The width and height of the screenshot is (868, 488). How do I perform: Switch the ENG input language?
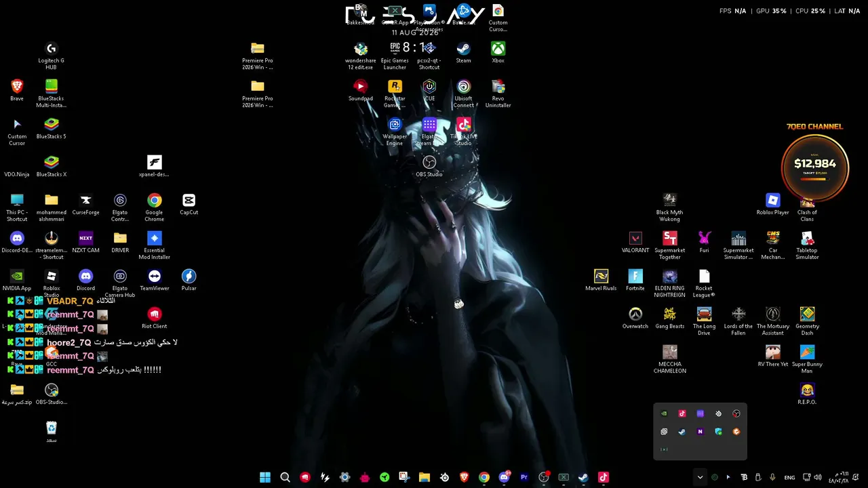(x=789, y=477)
